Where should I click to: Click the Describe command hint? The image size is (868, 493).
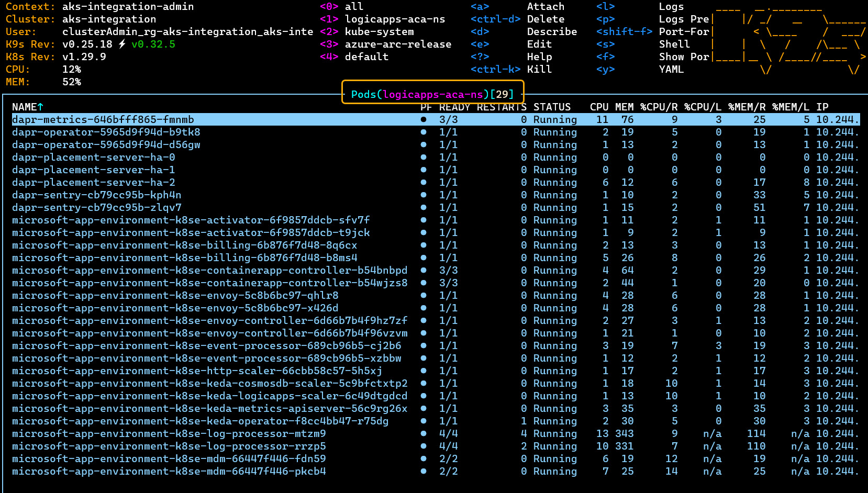552,32
